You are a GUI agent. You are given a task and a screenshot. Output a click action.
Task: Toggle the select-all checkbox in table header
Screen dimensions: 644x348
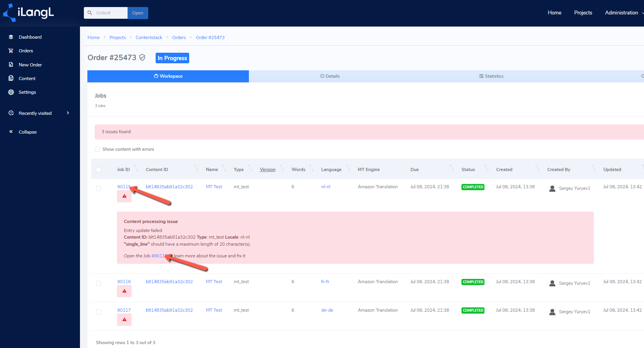(99, 170)
